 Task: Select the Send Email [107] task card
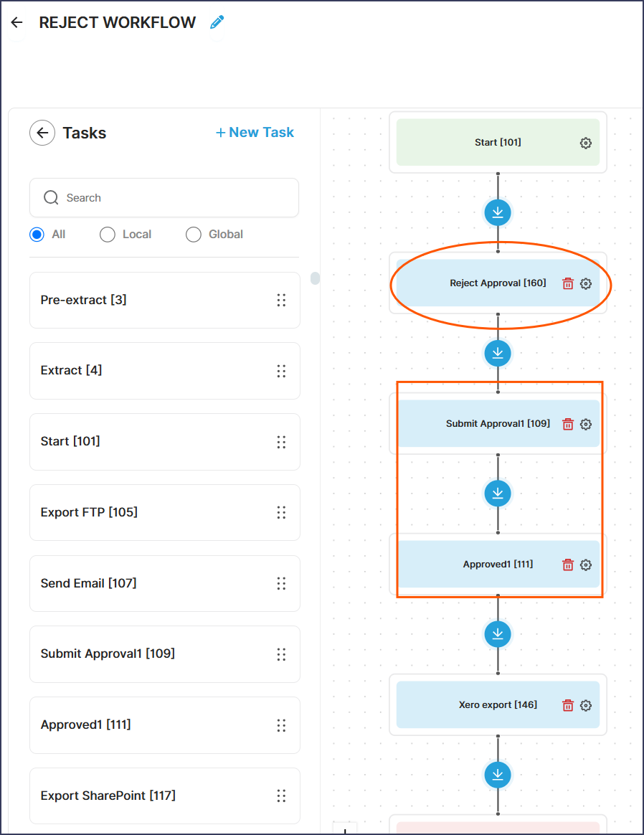164,583
